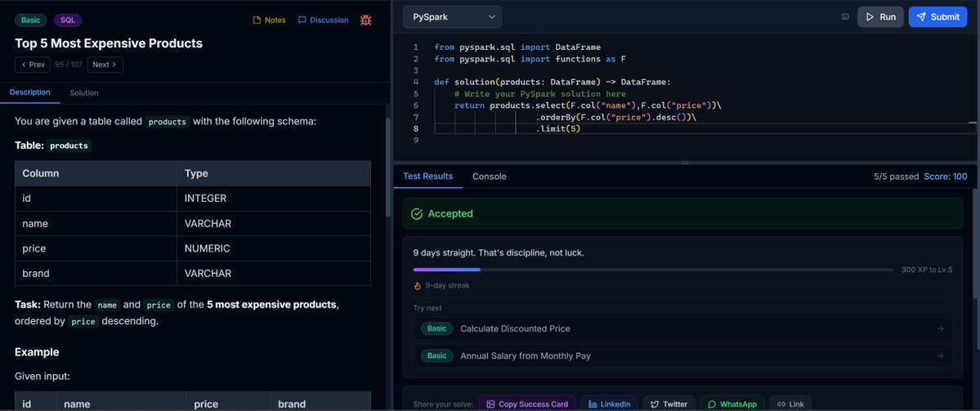This screenshot has height=411, width=980.
Task: Switch to the Description tab
Action: [30, 92]
